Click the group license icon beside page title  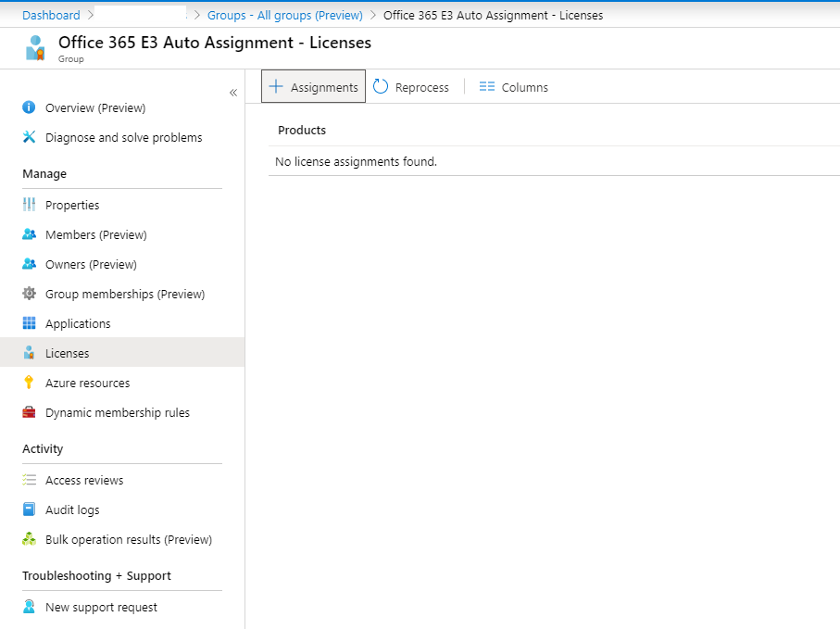point(35,47)
